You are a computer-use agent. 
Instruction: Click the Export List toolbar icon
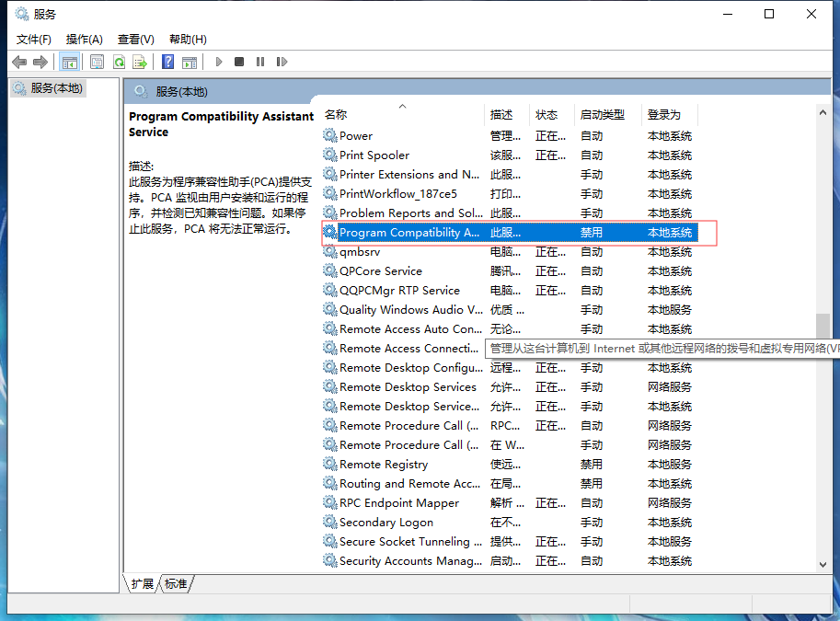[x=140, y=62]
